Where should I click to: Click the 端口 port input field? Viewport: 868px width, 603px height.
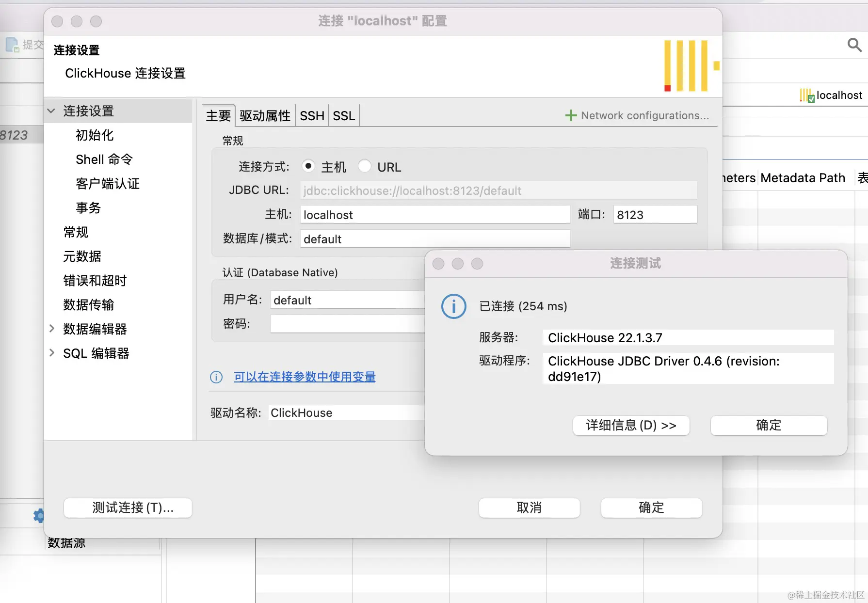pos(655,215)
